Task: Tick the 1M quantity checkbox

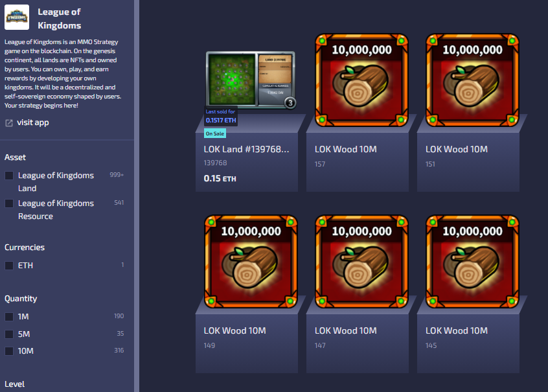Action: (9, 316)
